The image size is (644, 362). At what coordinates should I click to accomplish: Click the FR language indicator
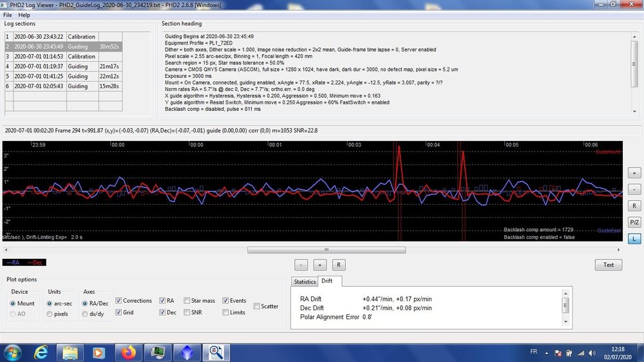tap(533, 352)
